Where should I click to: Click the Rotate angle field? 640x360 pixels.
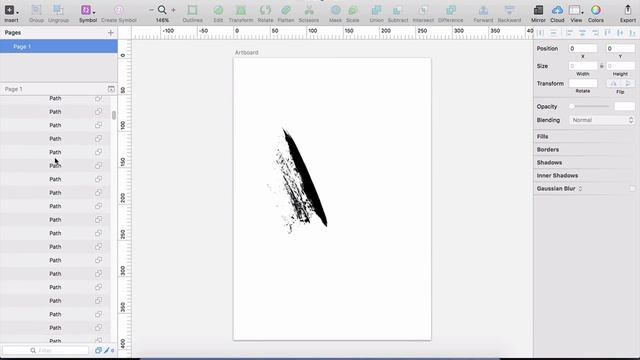coord(583,83)
